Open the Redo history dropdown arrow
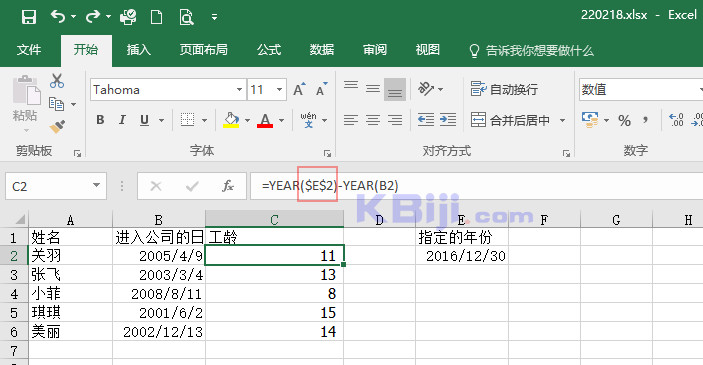 pos(108,17)
